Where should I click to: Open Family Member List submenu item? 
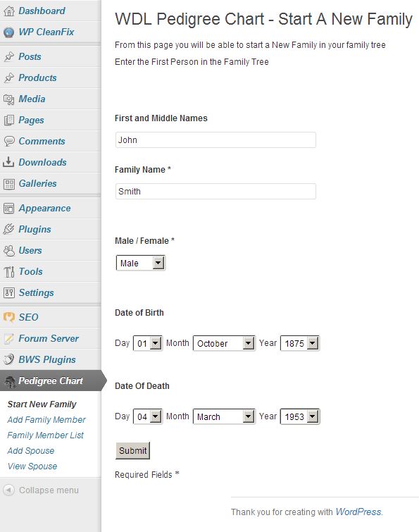pyautogui.click(x=46, y=435)
